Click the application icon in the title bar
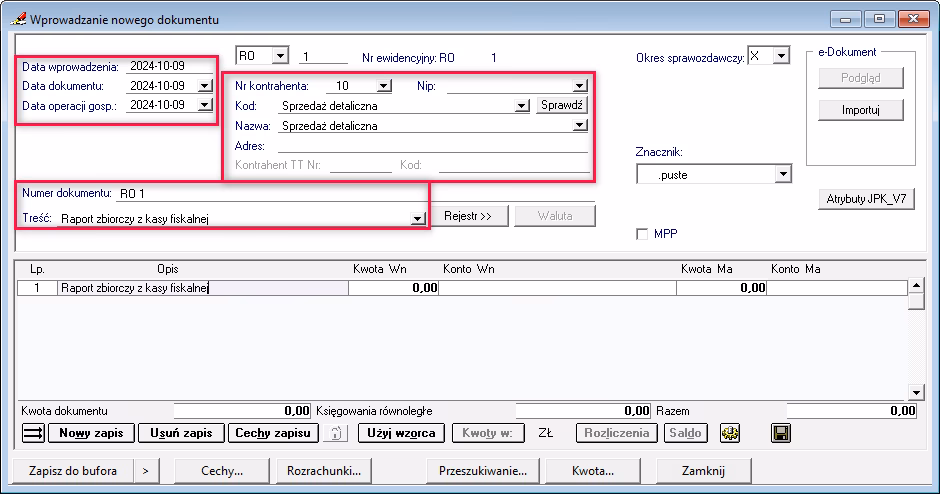Screen dimensions: 940x494 coord(17,19)
